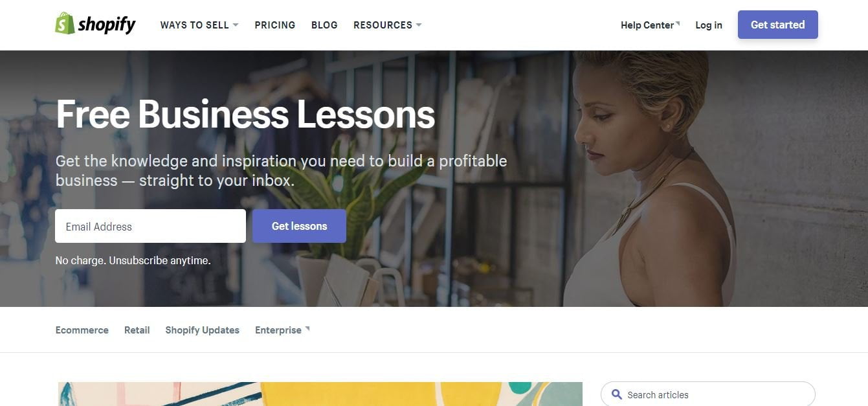
Task: Go to the Blog menu item
Action: [x=324, y=25]
